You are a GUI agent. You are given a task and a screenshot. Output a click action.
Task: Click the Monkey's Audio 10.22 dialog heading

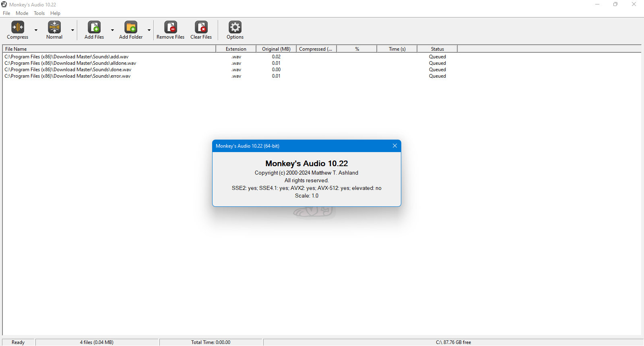point(307,163)
